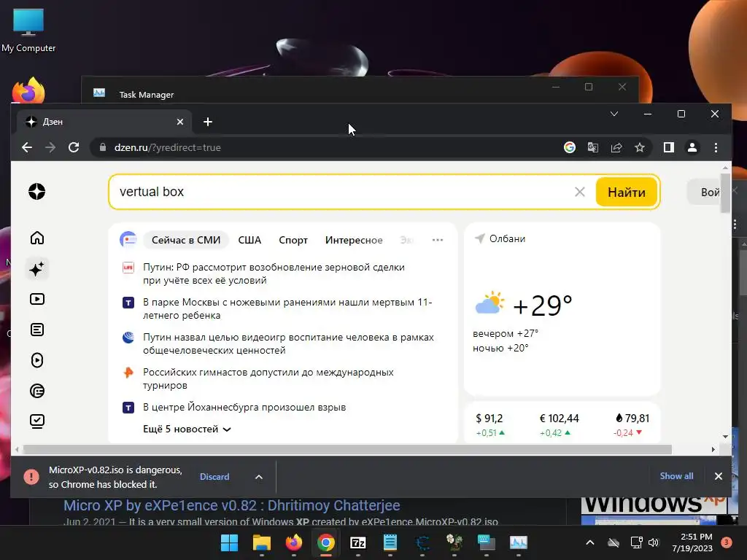The width and height of the screenshot is (747, 560).
Task: Click the round news-lines sidebar icon
Action: [36, 391]
